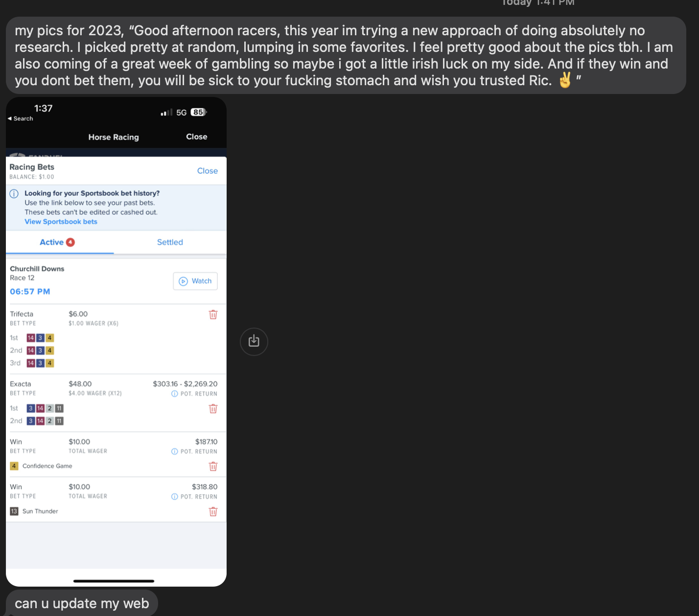Click the sportsbook history info icon
Screen dimensions: 699x616
coord(14,194)
